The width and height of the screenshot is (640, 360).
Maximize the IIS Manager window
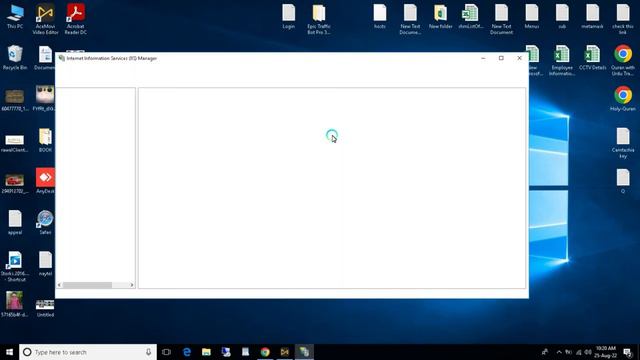click(x=501, y=58)
